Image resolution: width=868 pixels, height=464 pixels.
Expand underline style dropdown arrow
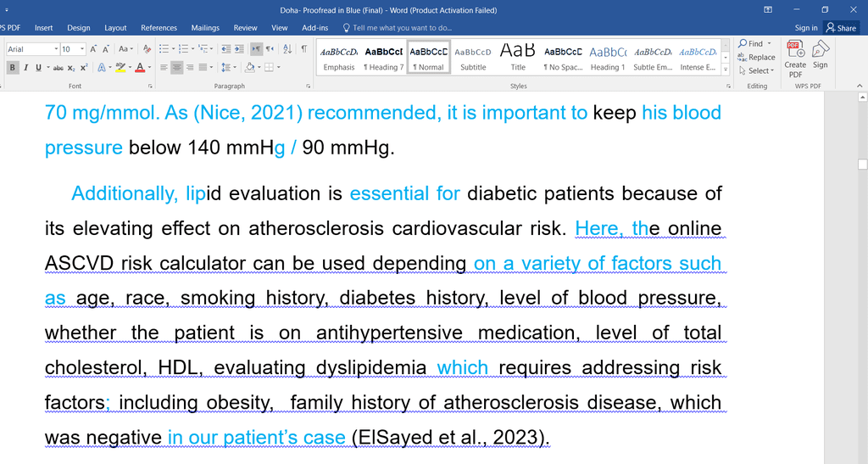(x=48, y=68)
